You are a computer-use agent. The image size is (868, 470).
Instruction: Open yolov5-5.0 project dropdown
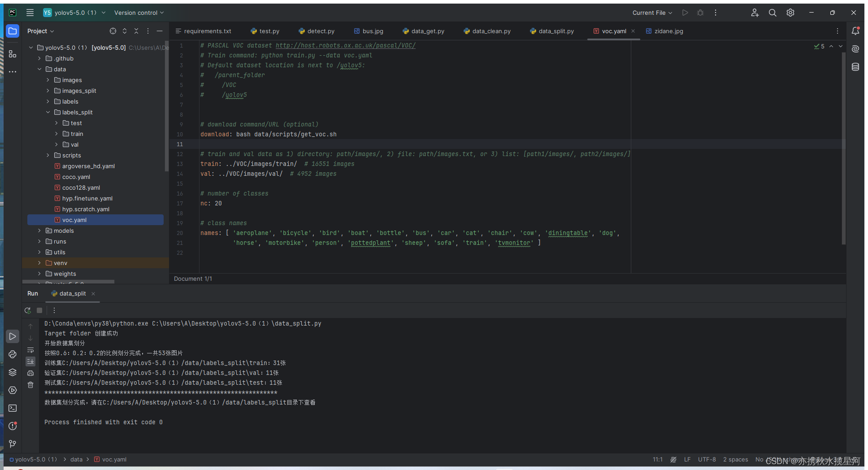click(74, 13)
